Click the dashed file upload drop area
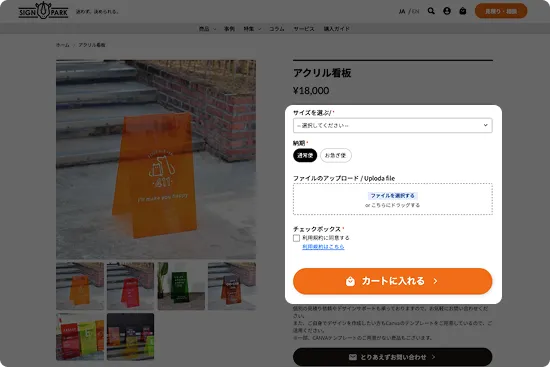 (393, 199)
